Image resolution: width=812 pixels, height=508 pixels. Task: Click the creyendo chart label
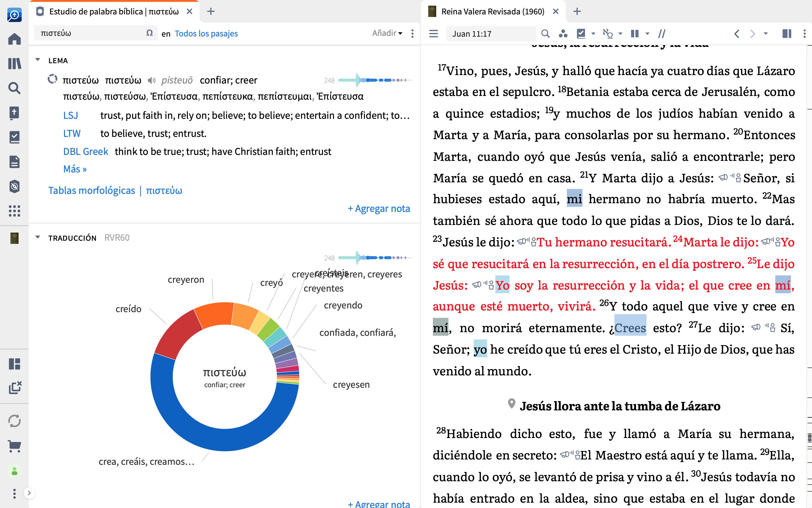click(343, 305)
